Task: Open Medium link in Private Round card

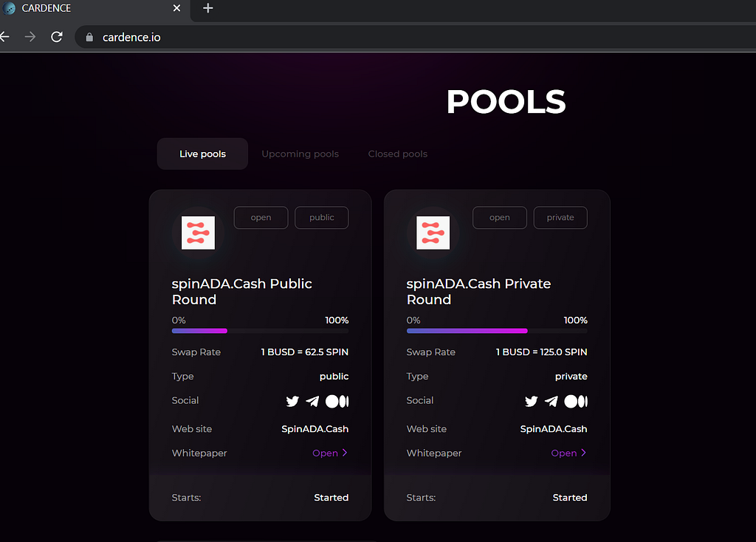Action: coord(576,401)
